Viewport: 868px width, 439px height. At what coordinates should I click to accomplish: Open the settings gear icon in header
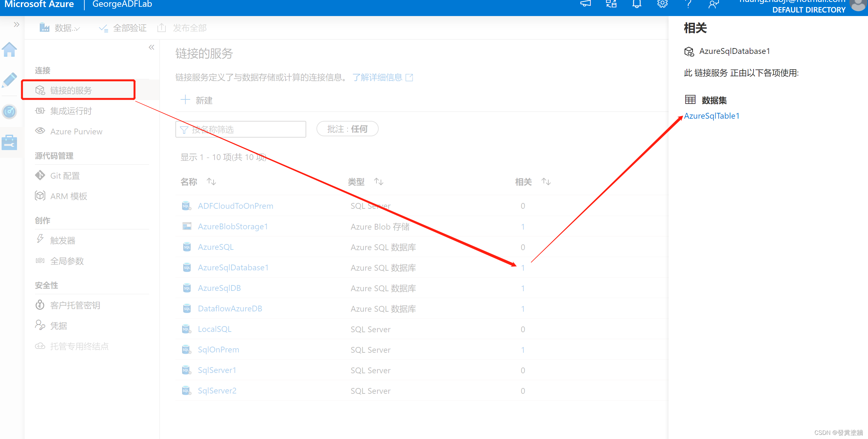(x=662, y=4)
